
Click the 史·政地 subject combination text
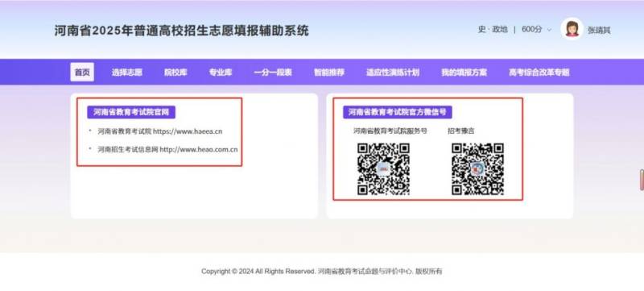click(x=493, y=30)
